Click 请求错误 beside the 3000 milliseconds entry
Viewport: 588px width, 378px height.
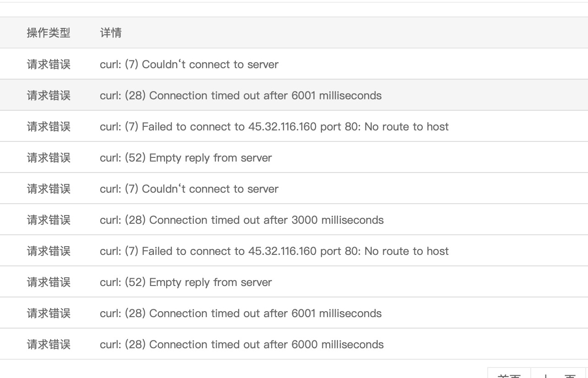tap(49, 220)
